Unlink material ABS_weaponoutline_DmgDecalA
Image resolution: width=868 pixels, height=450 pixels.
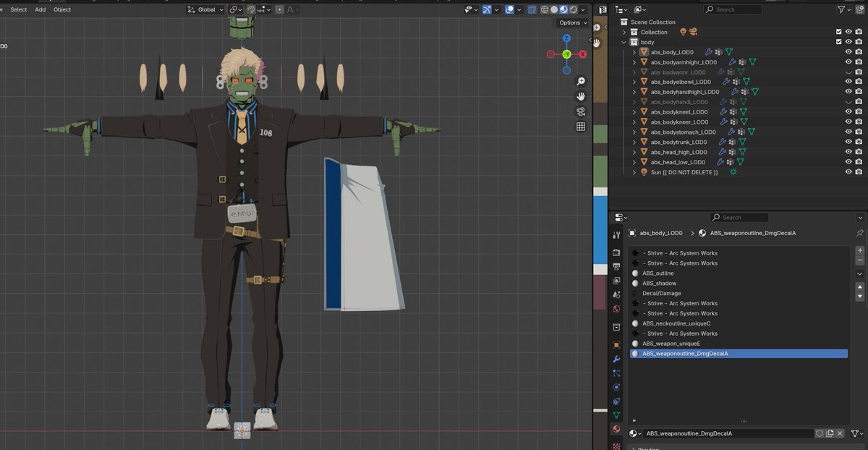[840, 433]
